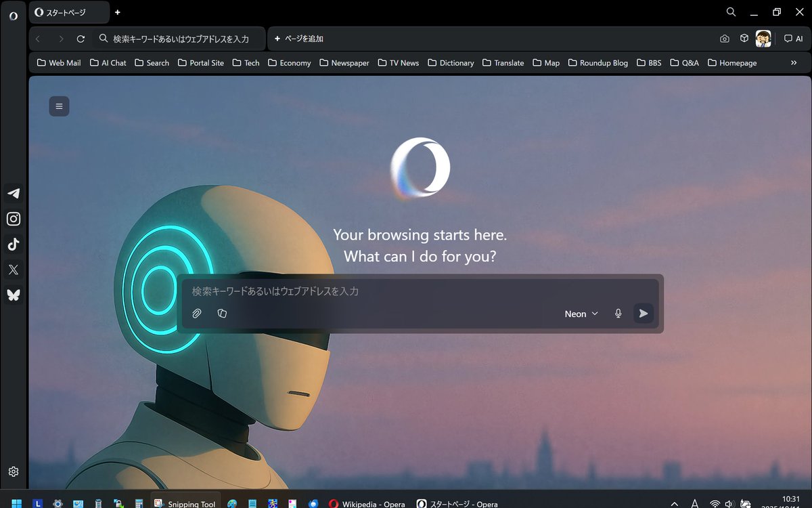
Task: Open the Homepage bookmark folder
Action: (x=732, y=63)
